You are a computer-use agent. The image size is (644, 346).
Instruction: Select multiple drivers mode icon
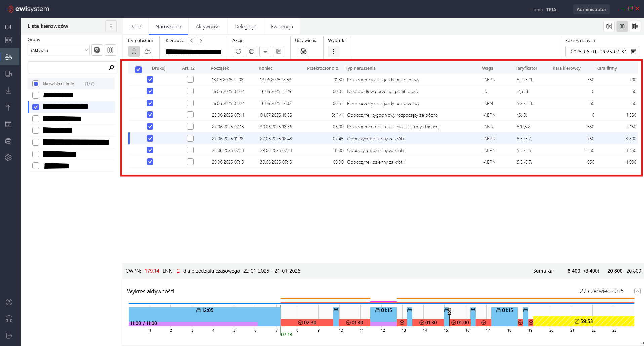click(147, 51)
